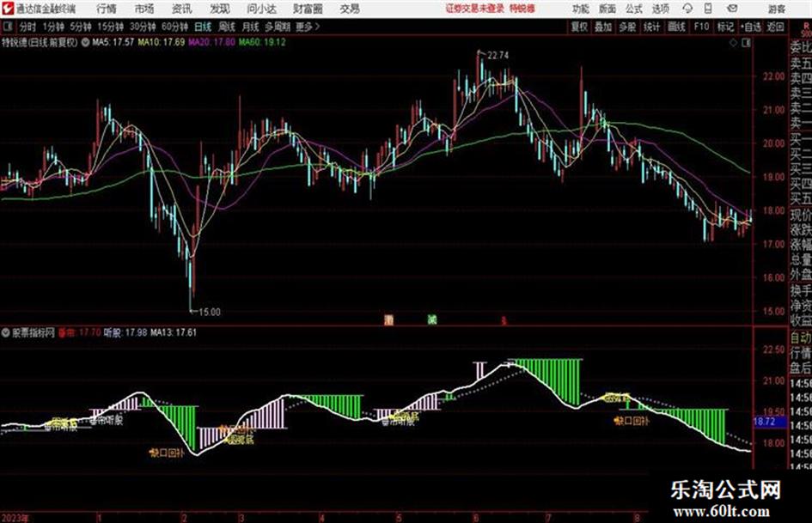Click the 自动 label in the right panel
This screenshot has width=812, height=523.
tap(801, 338)
